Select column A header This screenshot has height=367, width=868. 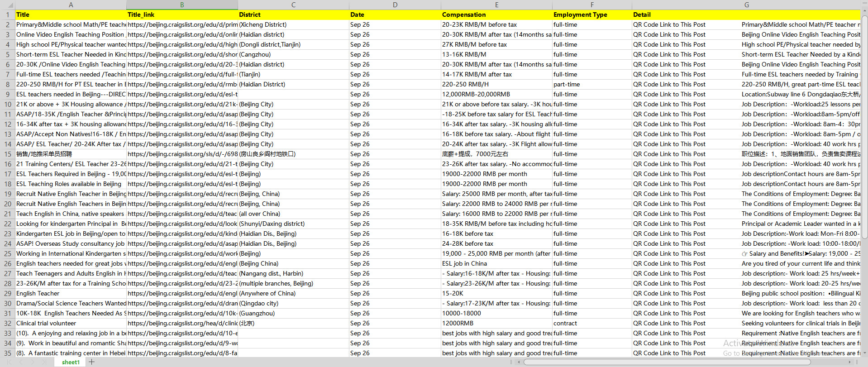71,5
